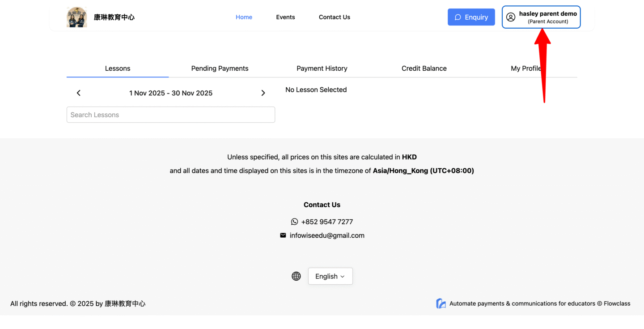This screenshot has height=329, width=644.
Task: Switch to Pending Payments tab
Action: pyautogui.click(x=220, y=68)
